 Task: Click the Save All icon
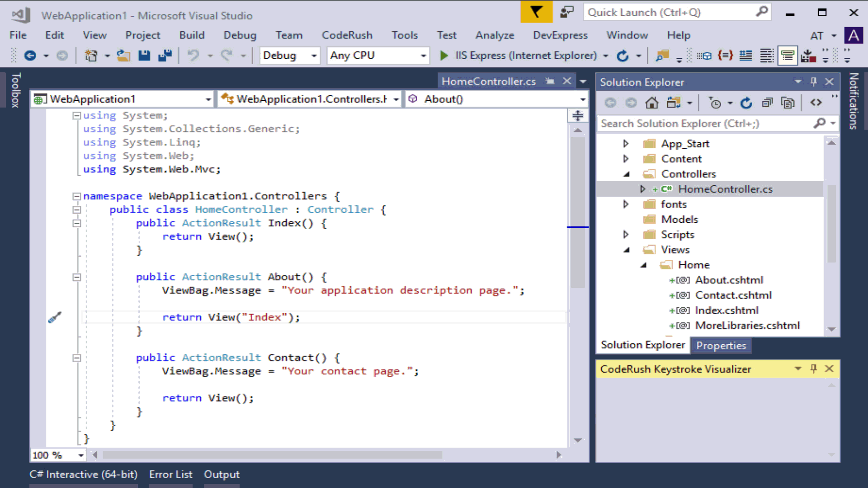coord(164,55)
